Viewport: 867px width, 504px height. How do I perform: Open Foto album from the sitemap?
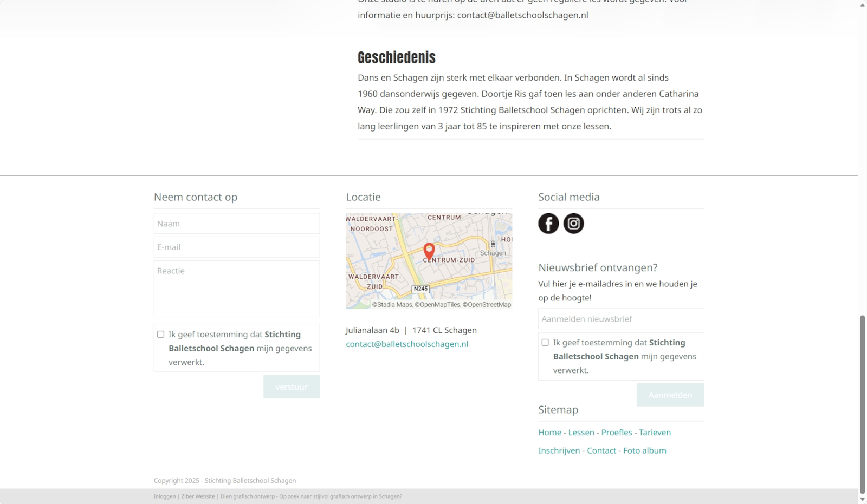(x=644, y=450)
